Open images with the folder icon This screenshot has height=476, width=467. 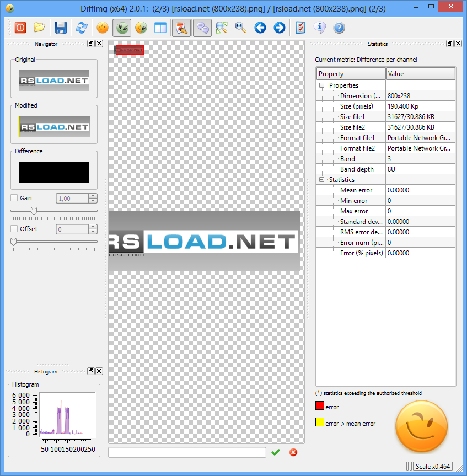(x=40, y=28)
